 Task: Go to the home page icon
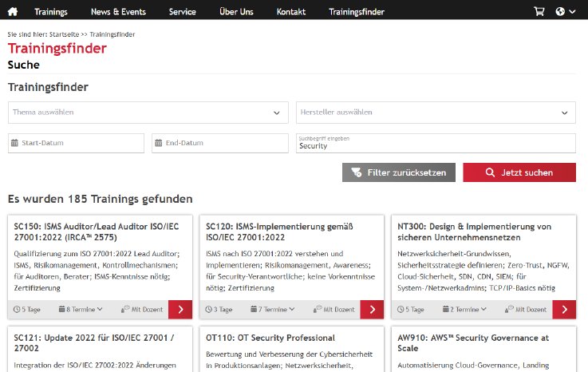coord(13,12)
